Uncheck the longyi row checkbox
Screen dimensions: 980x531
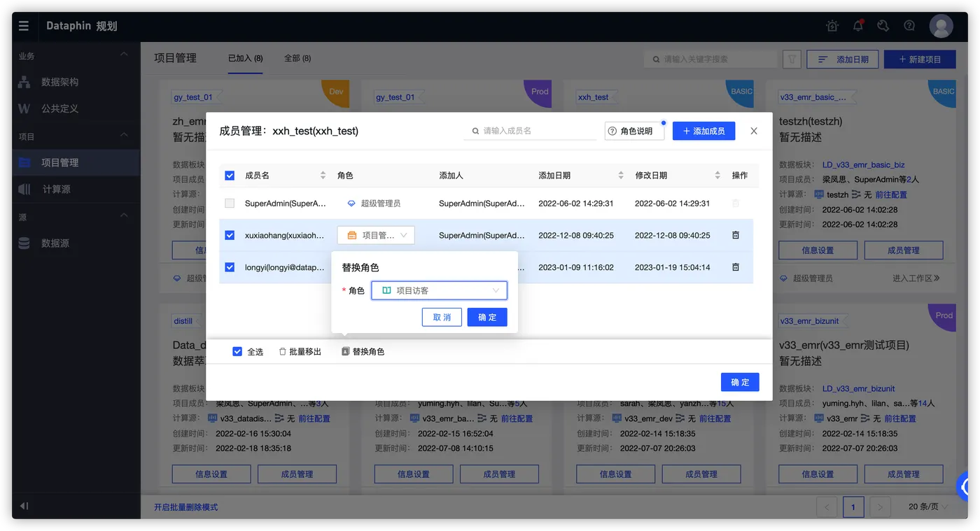pos(230,267)
